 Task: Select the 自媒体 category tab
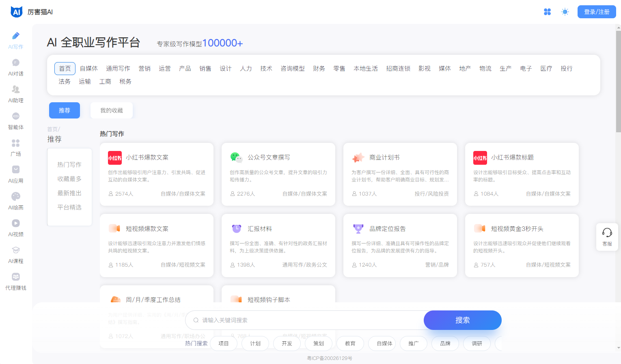(88, 69)
